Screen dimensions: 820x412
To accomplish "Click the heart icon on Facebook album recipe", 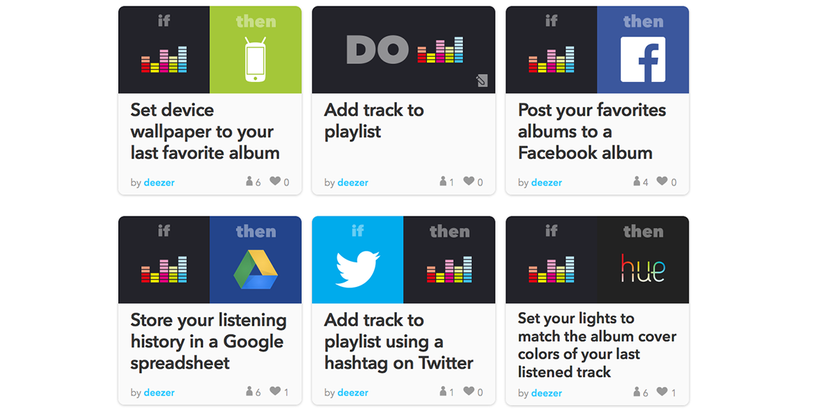I will [x=662, y=181].
